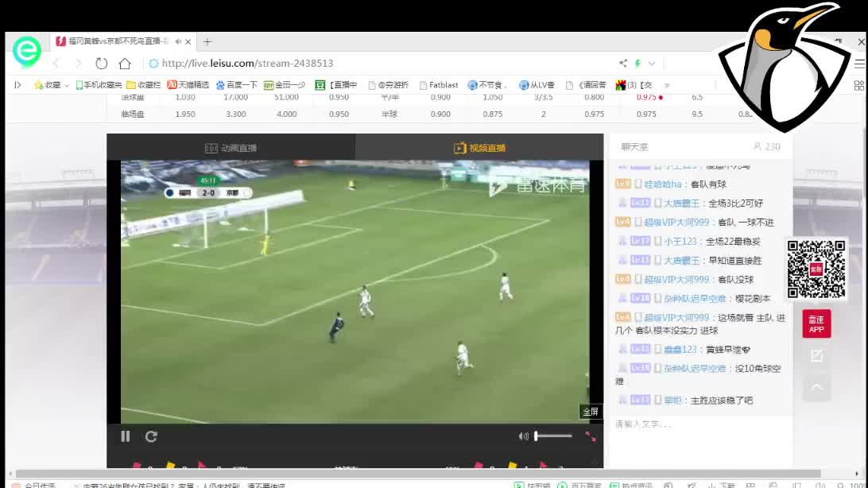The width and height of the screenshot is (868, 488).
Task: Click the share icon in address bar
Action: pyautogui.click(x=623, y=64)
